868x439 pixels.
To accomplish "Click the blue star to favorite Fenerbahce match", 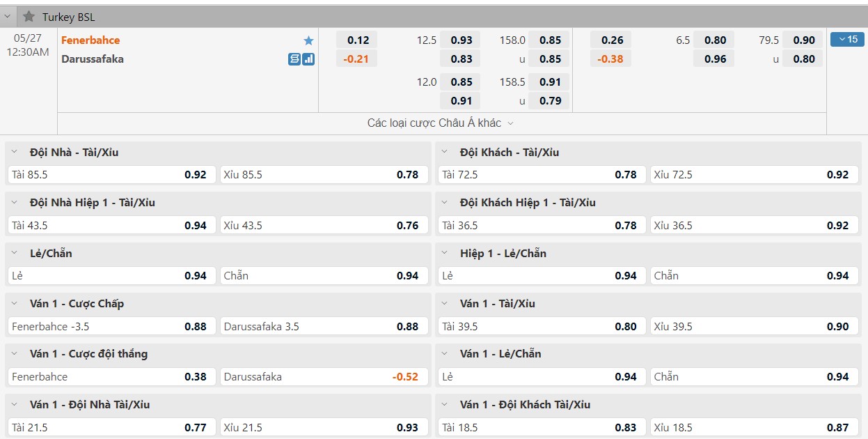I will pyautogui.click(x=307, y=40).
